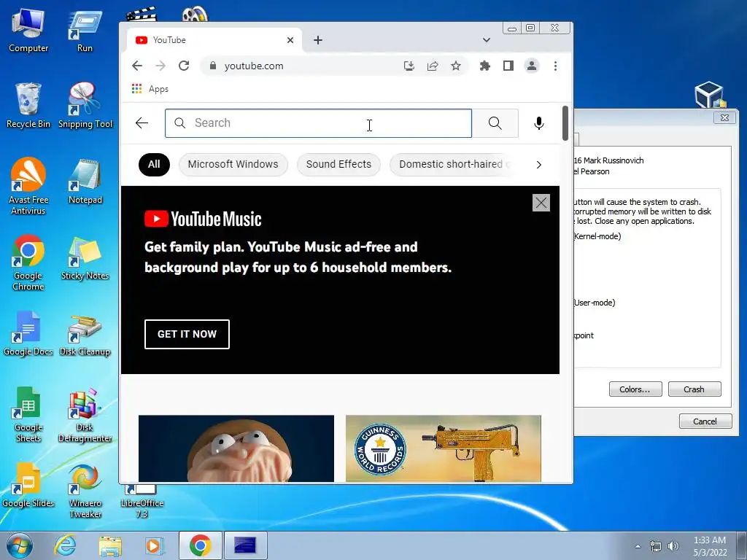Click Colors... in the background dialog
Screen dimensions: 747x560
coord(635,389)
